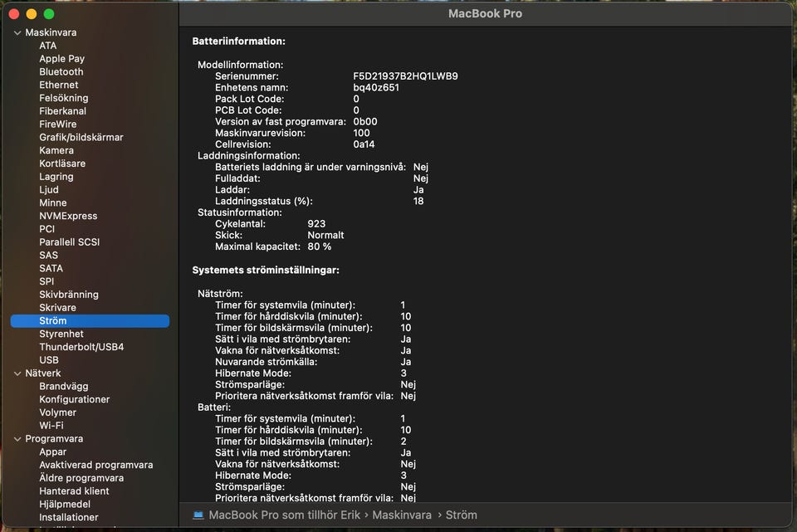Select Minne in the hardware list
797x532 pixels.
(53, 203)
